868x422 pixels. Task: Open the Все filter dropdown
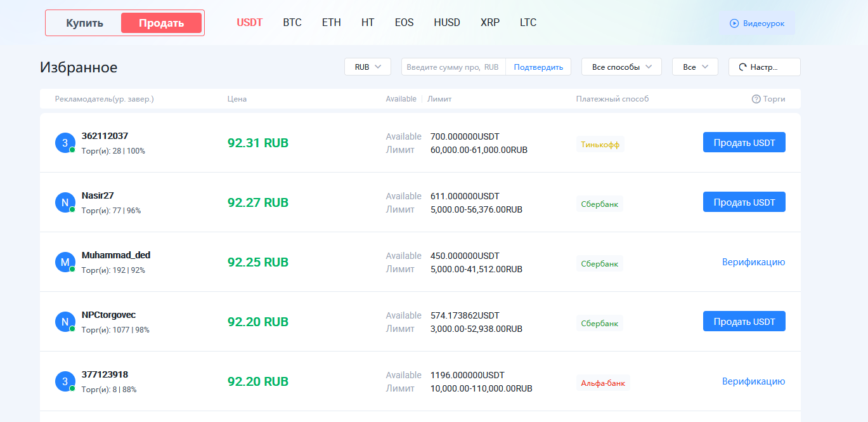click(x=695, y=67)
